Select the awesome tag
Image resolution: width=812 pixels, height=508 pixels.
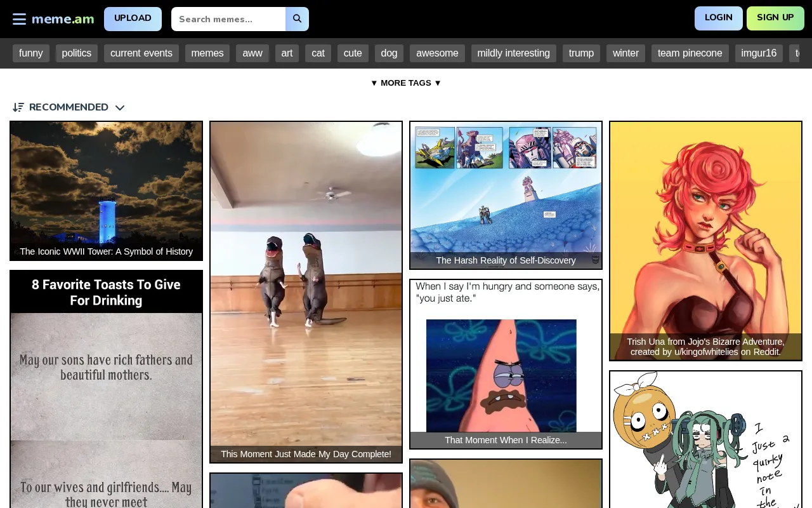[437, 53]
